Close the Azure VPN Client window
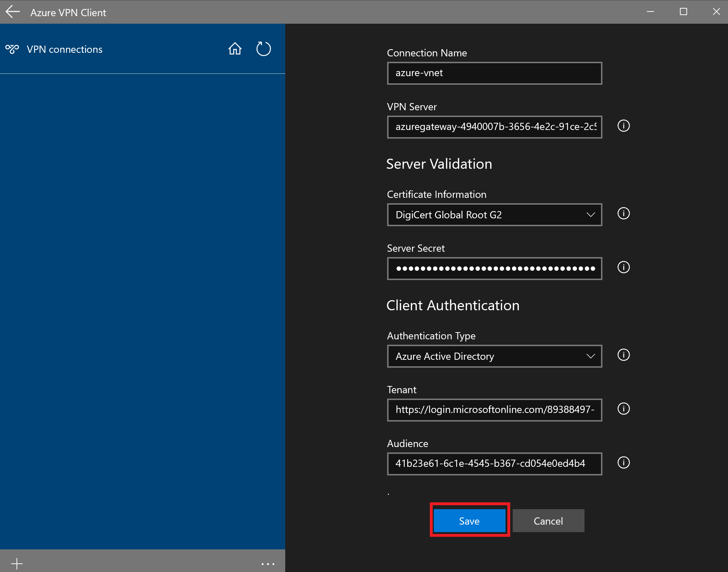728x572 pixels. (x=717, y=12)
